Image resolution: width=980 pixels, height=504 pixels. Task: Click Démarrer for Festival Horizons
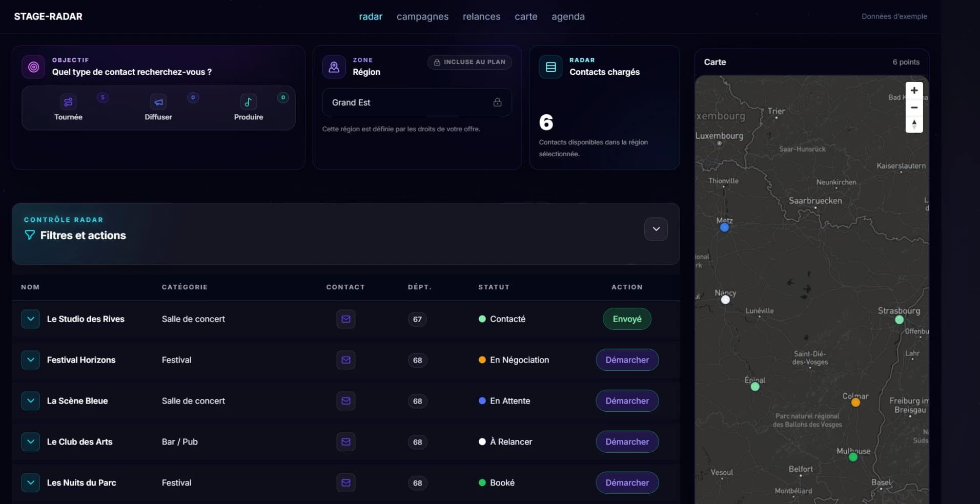[627, 360]
